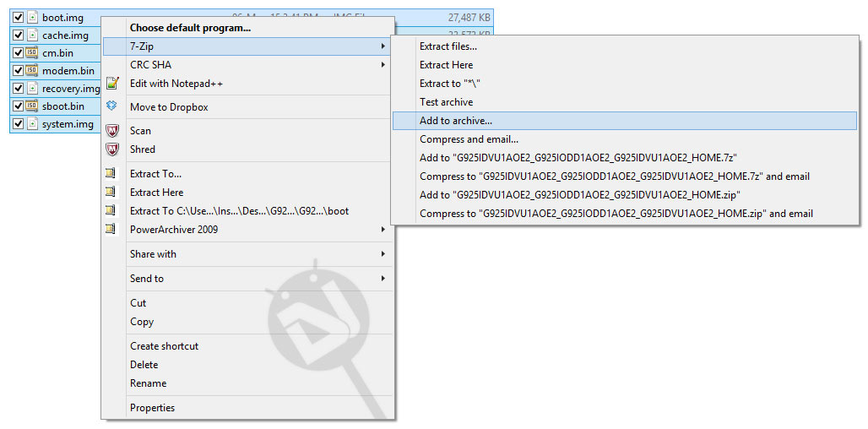Uncheck the recovery.img checkbox
868x429 pixels.
(x=19, y=89)
